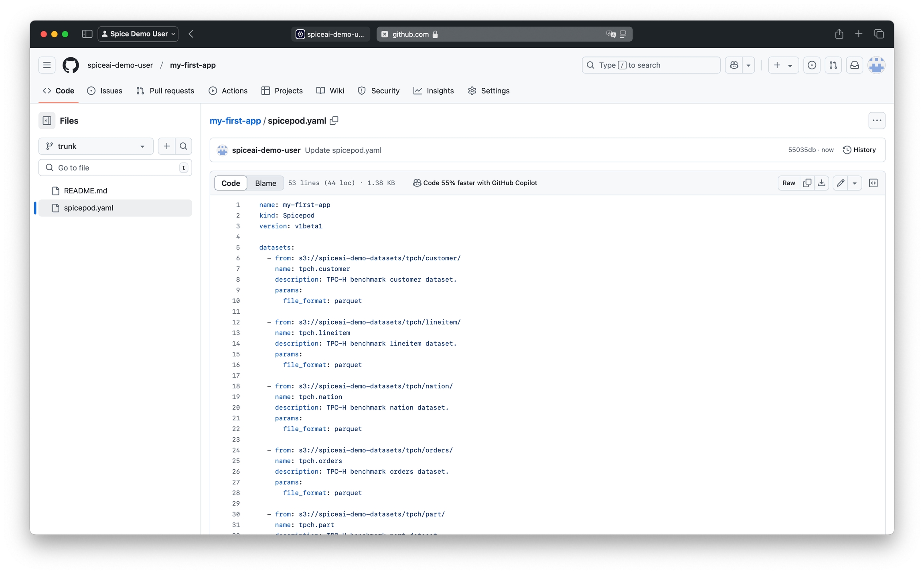
Task: Open notifications inbox
Action: [x=854, y=65]
